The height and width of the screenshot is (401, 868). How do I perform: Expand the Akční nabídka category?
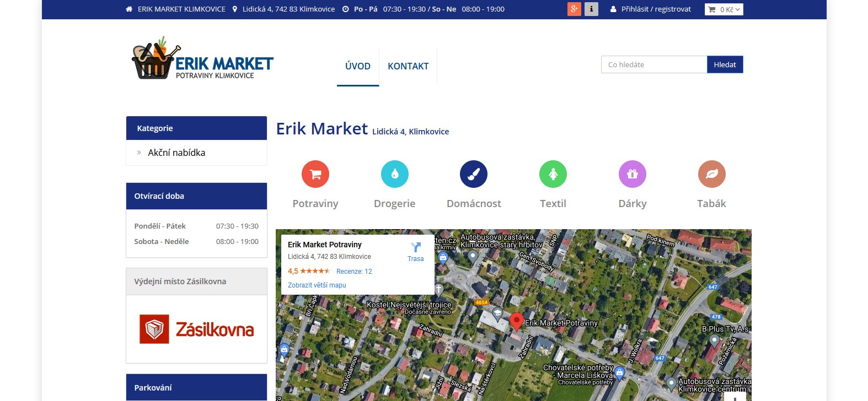tap(176, 153)
